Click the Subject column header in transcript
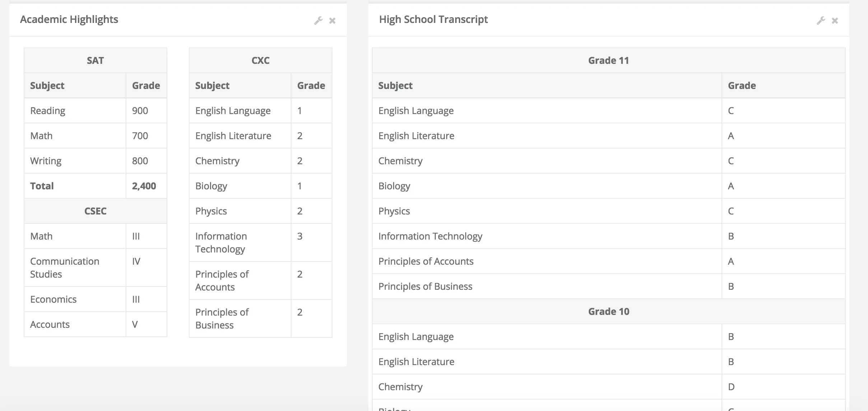The image size is (868, 411). 395,85
